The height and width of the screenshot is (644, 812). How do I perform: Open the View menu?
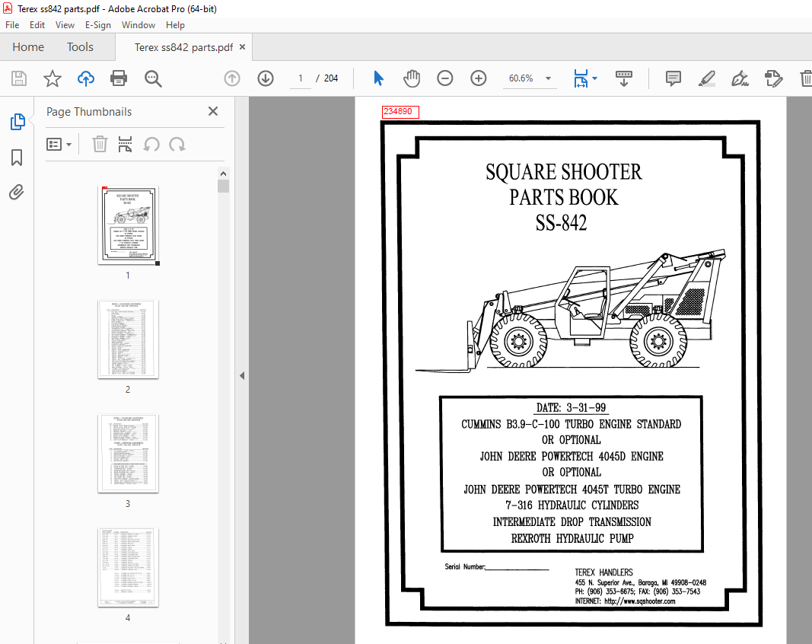coord(65,25)
